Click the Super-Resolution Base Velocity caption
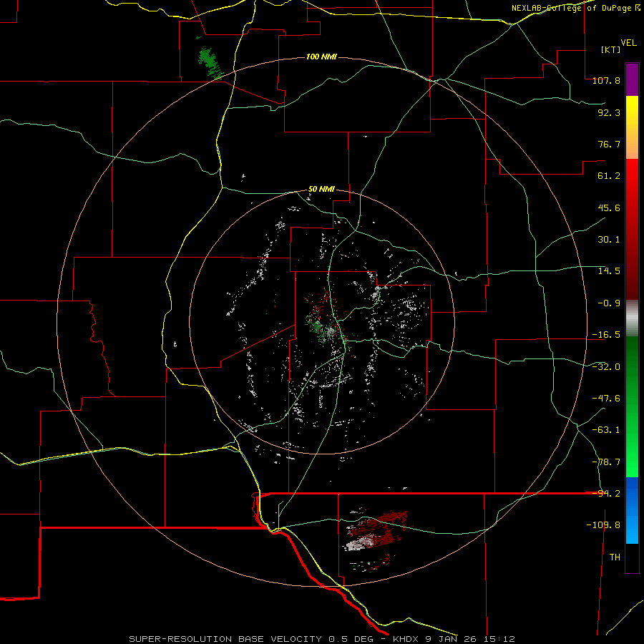Viewport: 644px width, 644px height. tap(321, 639)
